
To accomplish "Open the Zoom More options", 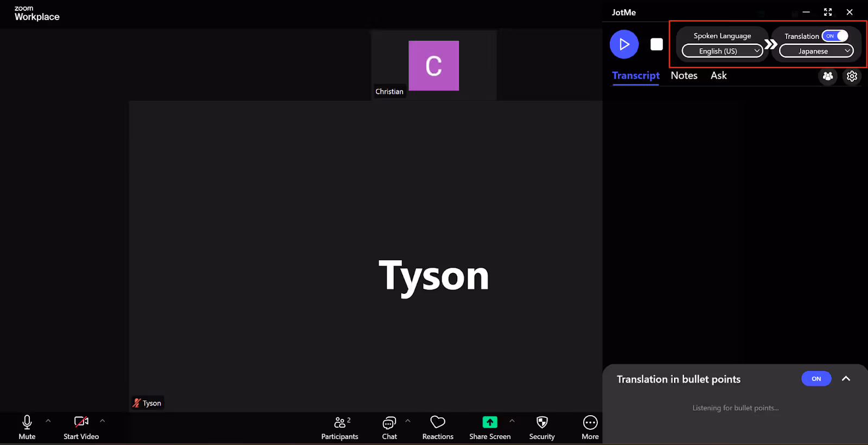I will click(x=590, y=428).
